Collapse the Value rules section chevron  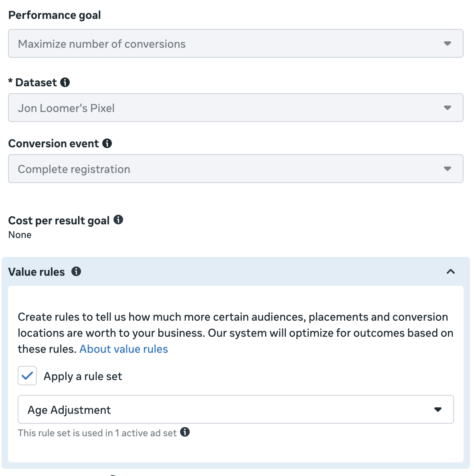(451, 272)
